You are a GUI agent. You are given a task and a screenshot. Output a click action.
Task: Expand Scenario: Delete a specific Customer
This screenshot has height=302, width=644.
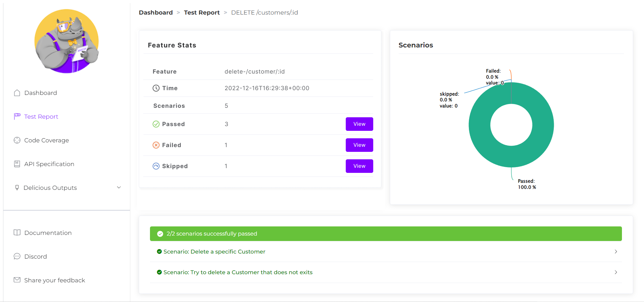pyautogui.click(x=386, y=251)
